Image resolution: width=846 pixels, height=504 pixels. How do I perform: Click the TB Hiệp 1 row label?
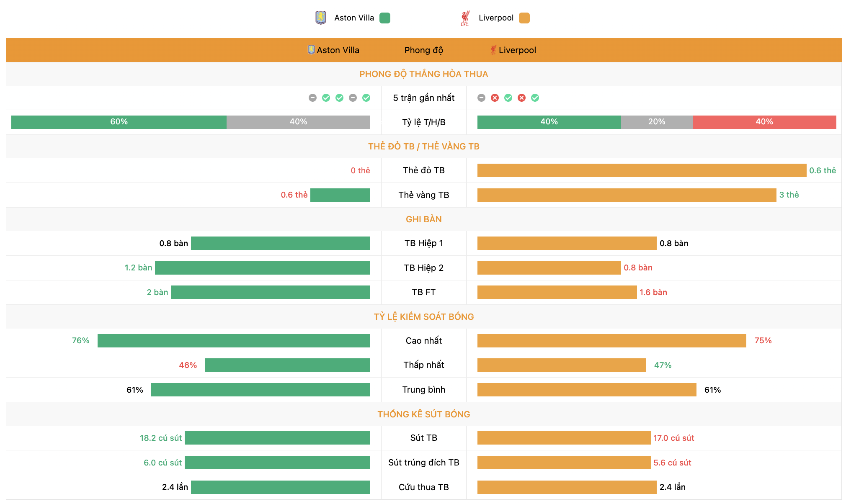[x=423, y=243]
